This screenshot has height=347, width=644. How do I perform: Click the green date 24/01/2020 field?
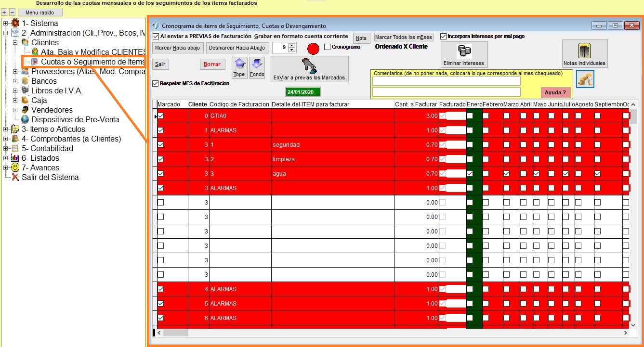302,91
